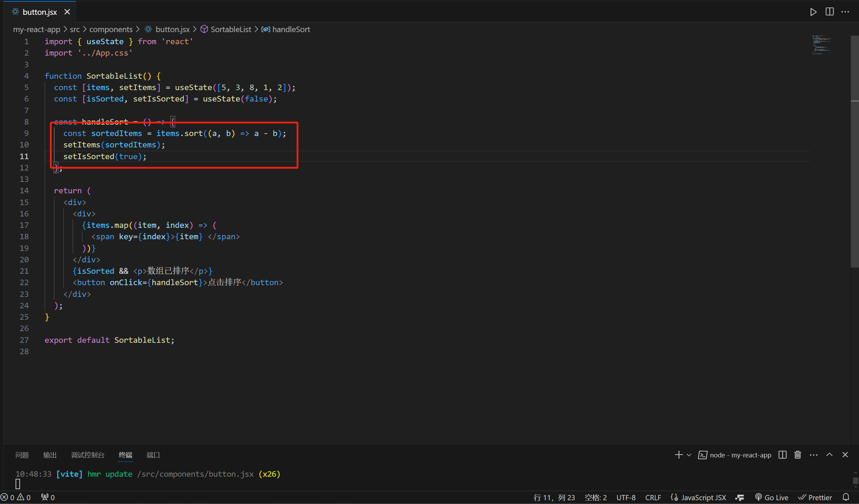Split the editor to the right
The height and width of the screenshot is (504, 859).
point(830,12)
